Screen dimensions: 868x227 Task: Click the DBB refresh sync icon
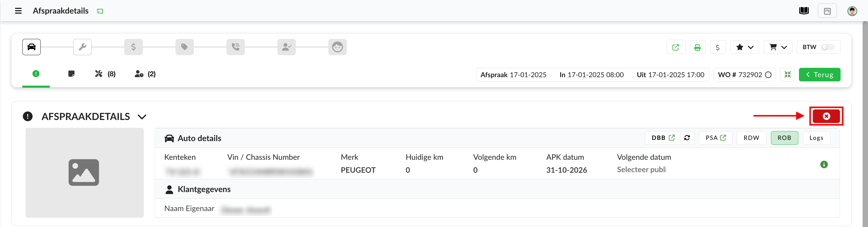coord(687,138)
